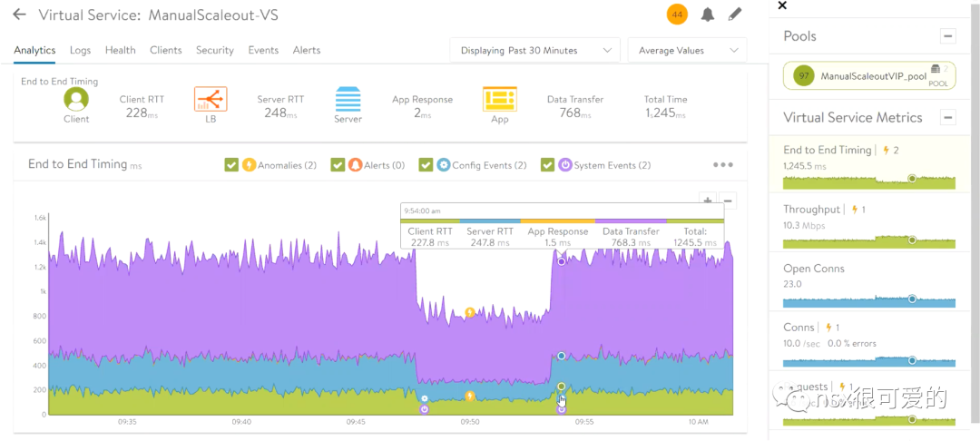980x441 pixels.
Task: Click the green Client user icon
Action: 76,99
